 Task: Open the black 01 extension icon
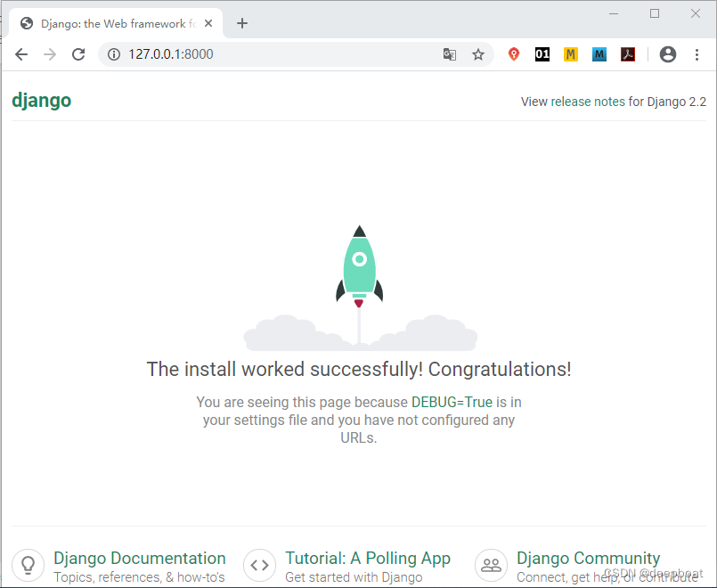tap(542, 54)
